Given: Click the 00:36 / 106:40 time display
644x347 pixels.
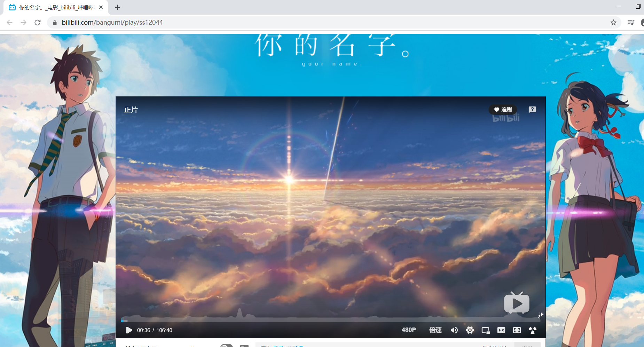Looking at the screenshot, I should [x=155, y=330].
